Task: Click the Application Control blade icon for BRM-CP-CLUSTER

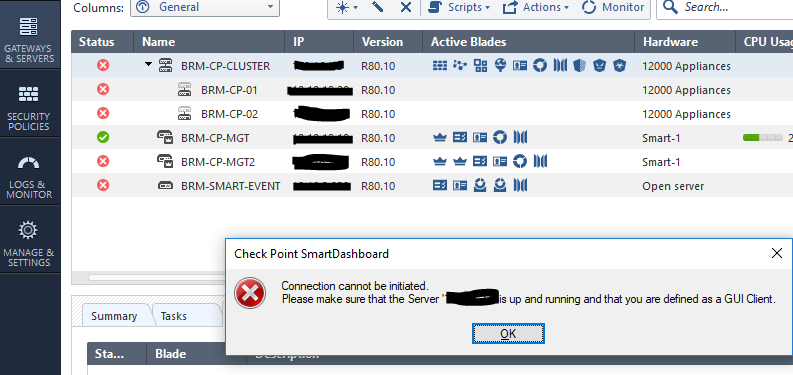Action: click(480, 66)
